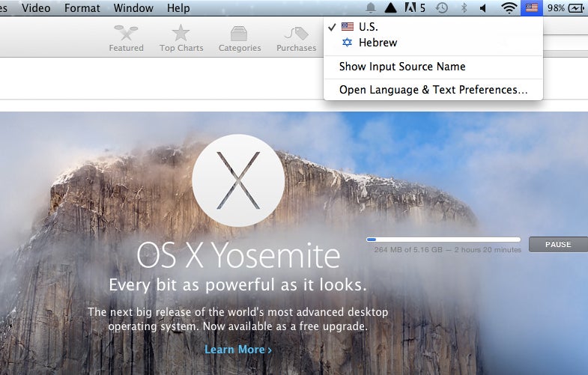Click the Yosemite download progress bar
This screenshot has height=375, width=588.
443,240
